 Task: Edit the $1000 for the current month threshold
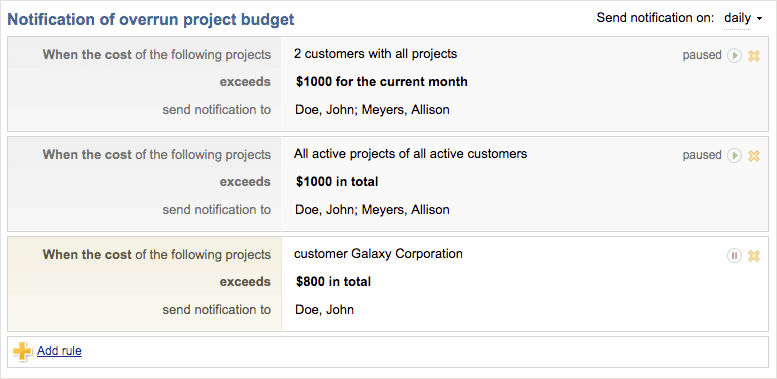382,82
